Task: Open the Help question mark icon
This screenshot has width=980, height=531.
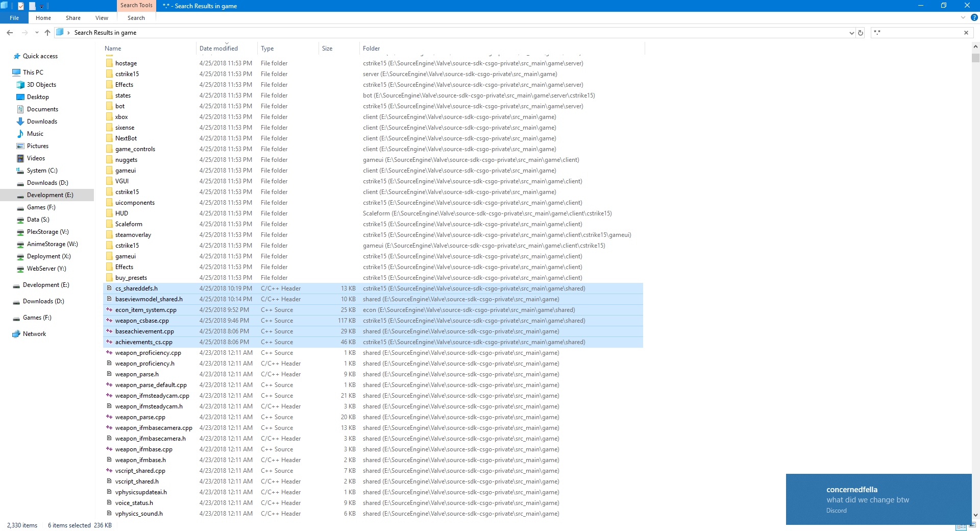Action: (x=974, y=17)
